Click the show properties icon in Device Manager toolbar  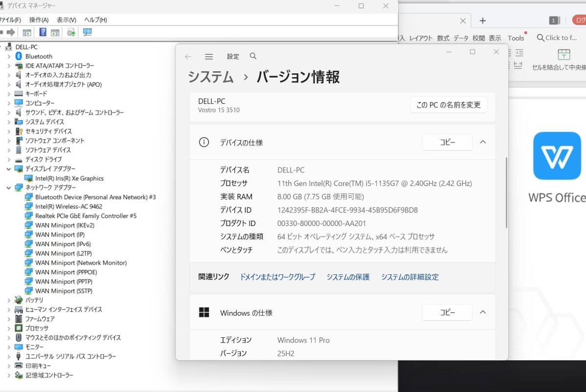[26, 32]
